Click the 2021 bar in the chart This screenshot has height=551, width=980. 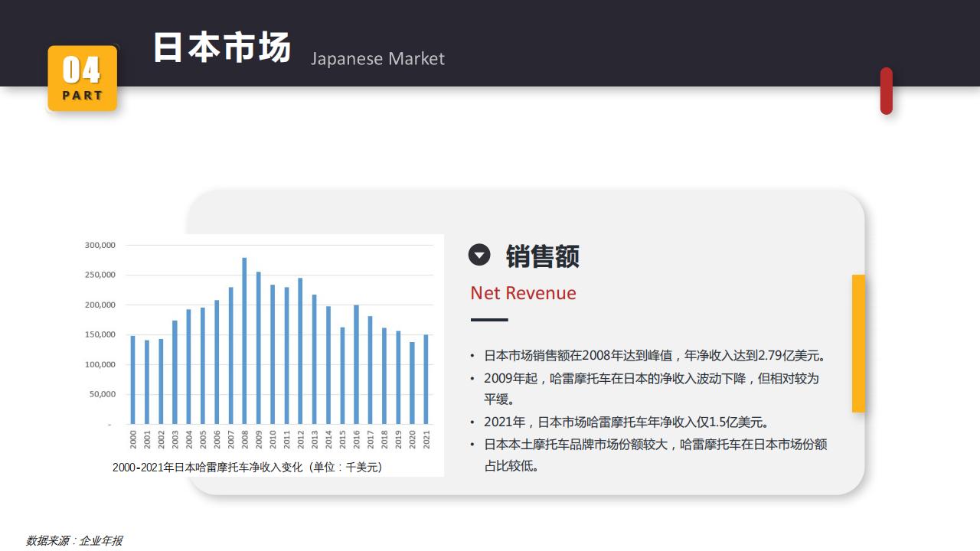426,379
